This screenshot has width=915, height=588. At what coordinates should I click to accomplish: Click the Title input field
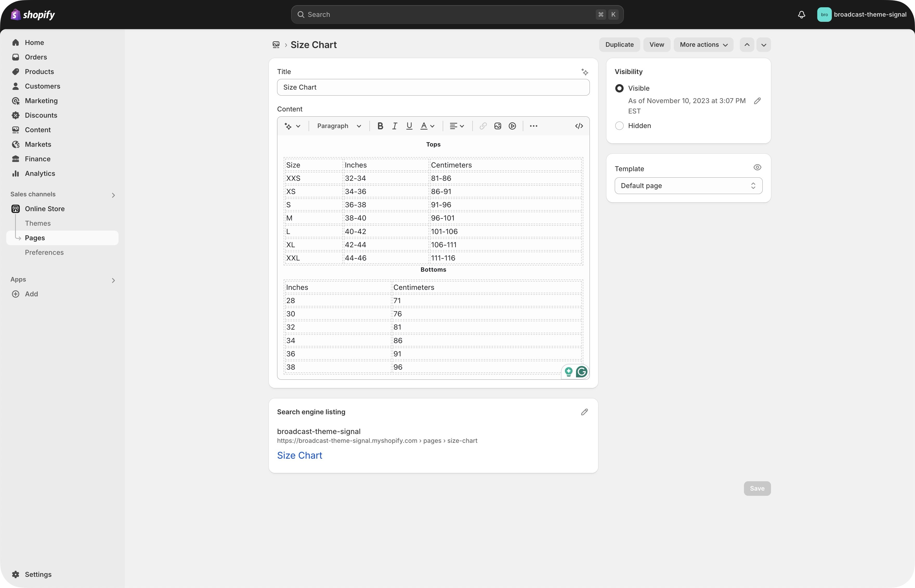[433, 88]
